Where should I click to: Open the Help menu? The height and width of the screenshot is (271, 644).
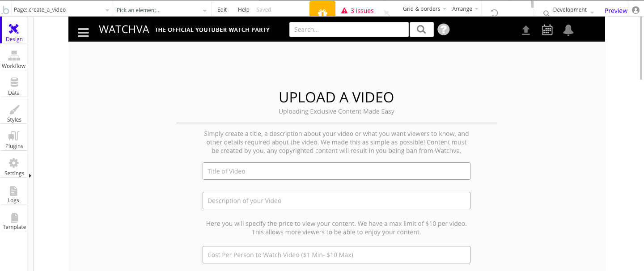pyautogui.click(x=244, y=10)
